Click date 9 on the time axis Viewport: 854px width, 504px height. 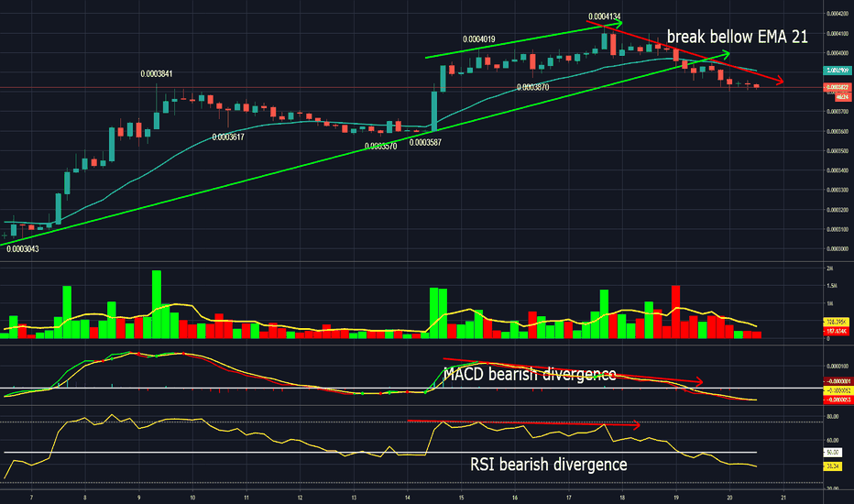pyautogui.click(x=139, y=498)
